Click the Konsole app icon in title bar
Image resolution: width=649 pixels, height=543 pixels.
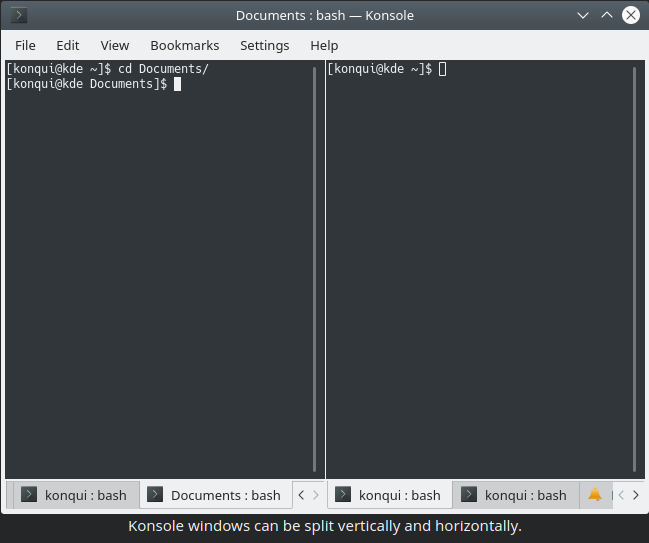19,15
